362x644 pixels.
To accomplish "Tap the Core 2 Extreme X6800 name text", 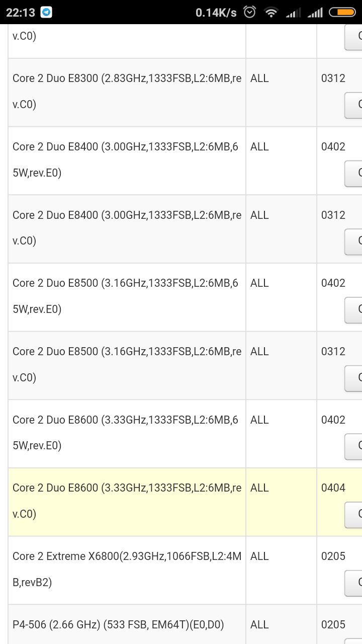I will click(126, 569).
